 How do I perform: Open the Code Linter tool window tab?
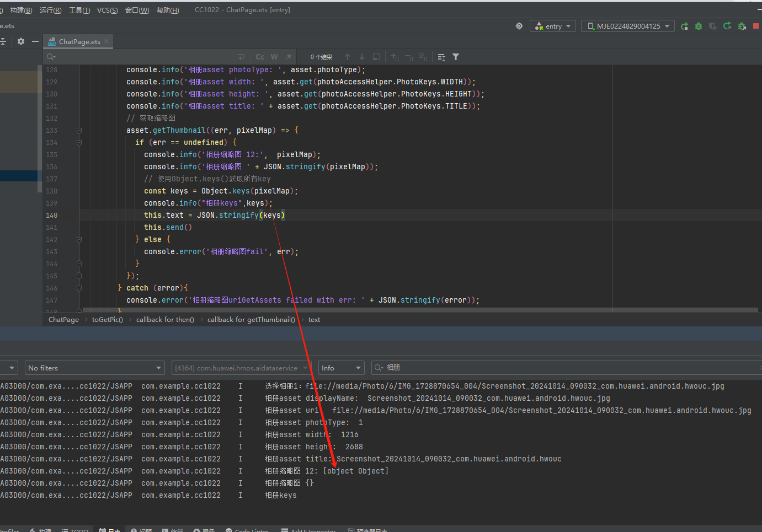click(247, 531)
